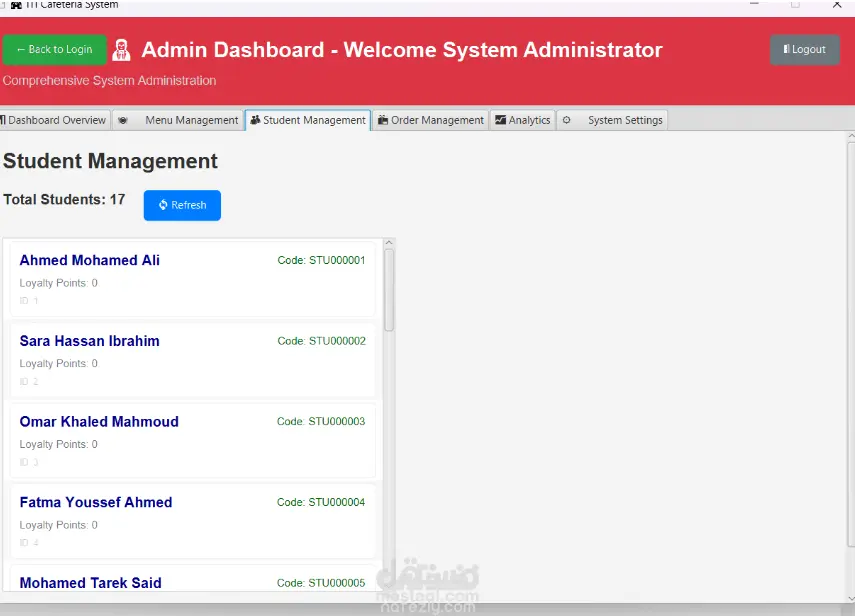855x616 pixels.
Task: Open the Dashboard Overview tab
Action: [x=55, y=120]
